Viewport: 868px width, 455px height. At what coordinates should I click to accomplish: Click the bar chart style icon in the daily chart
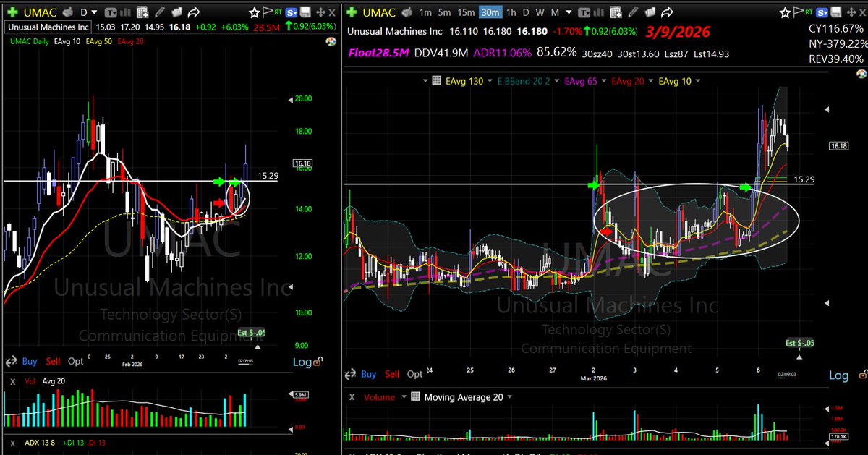click(x=126, y=12)
